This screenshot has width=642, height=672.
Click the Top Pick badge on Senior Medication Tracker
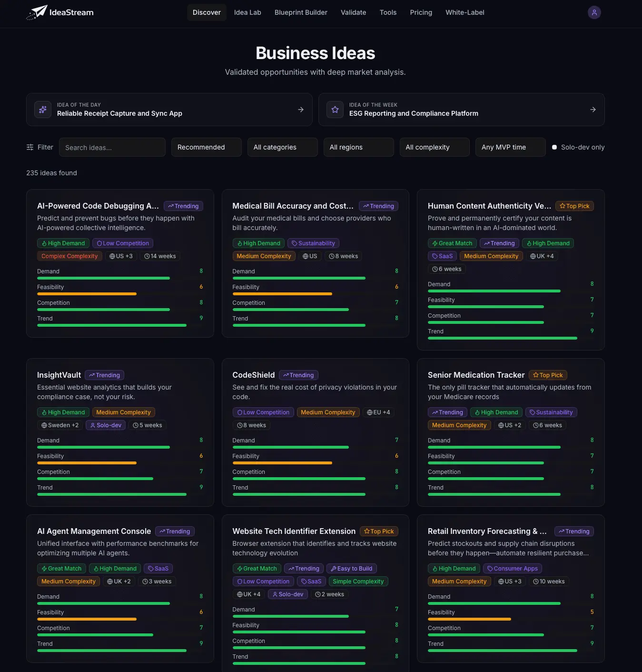point(548,375)
